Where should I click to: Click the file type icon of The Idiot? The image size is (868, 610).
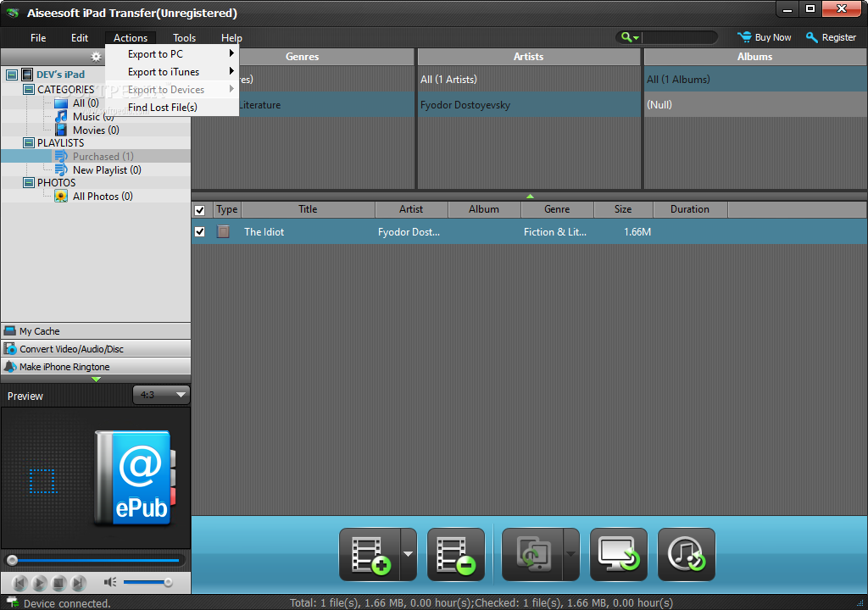click(223, 231)
